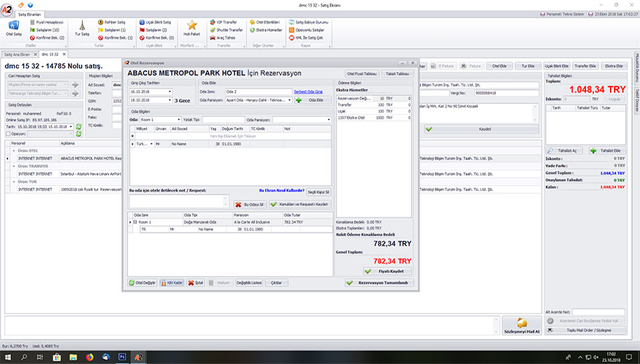Open Ekstra Hizmetler in the ribbon
This screenshot has width=640, height=364.
[x=266, y=30]
